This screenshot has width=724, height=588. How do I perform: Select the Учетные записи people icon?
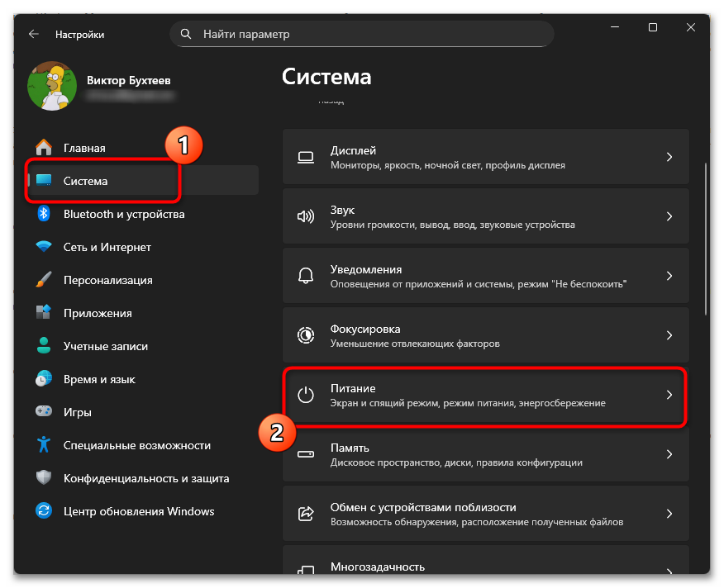pyautogui.click(x=42, y=345)
